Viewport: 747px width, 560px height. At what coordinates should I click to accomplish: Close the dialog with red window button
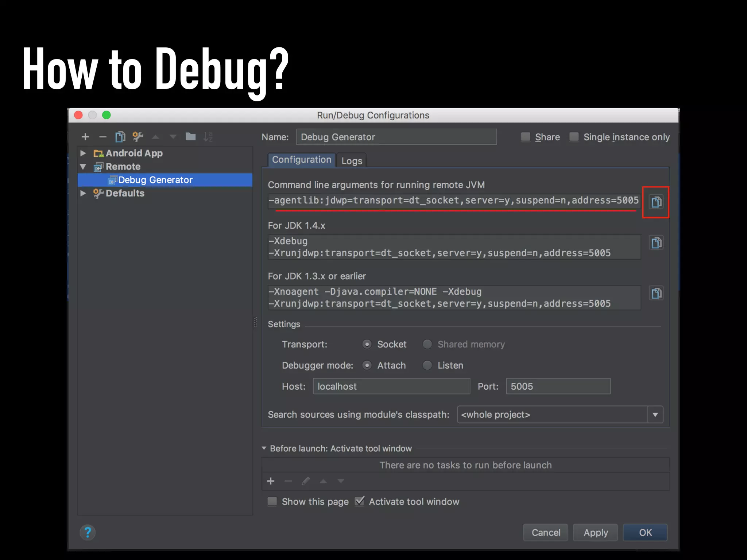pos(78,115)
